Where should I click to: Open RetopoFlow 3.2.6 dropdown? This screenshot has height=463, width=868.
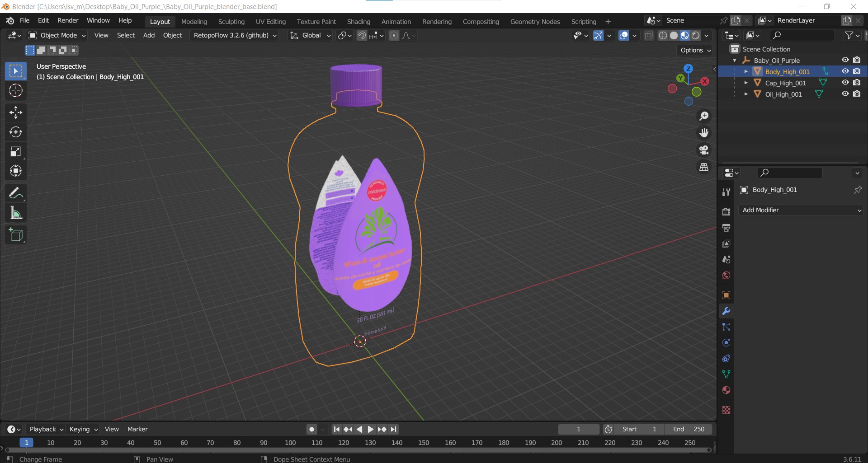point(235,35)
